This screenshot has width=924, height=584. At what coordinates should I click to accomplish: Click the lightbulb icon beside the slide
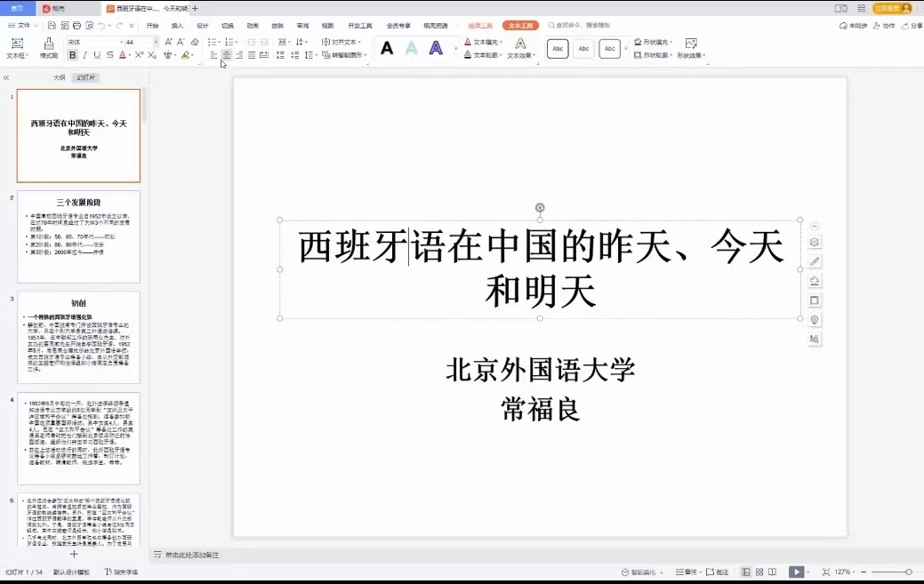[814, 320]
